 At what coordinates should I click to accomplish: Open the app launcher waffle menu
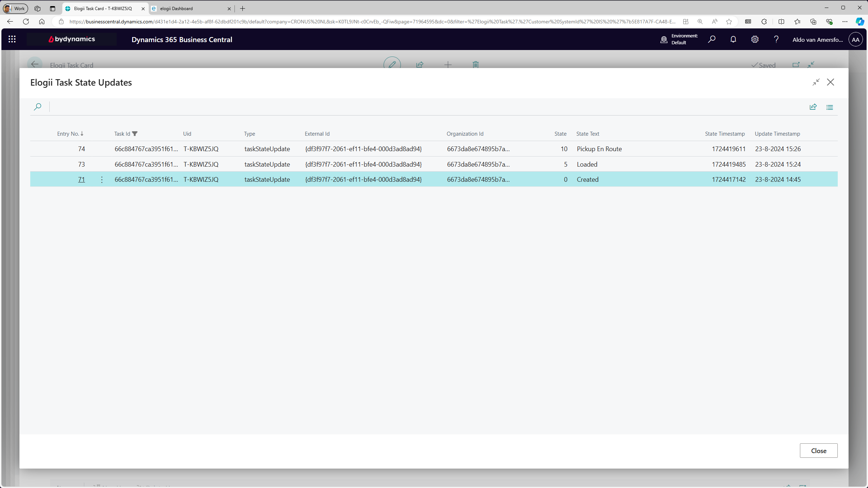12,39
